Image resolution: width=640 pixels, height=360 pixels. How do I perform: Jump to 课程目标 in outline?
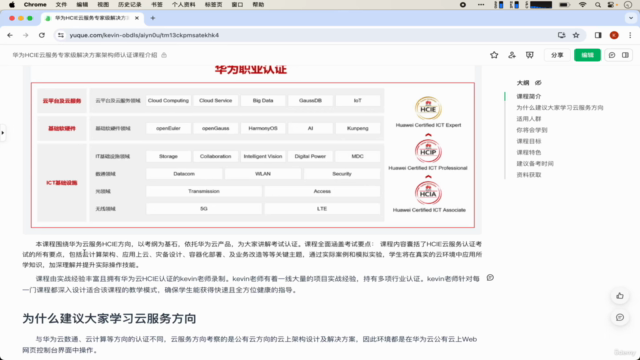click(529, 141)
